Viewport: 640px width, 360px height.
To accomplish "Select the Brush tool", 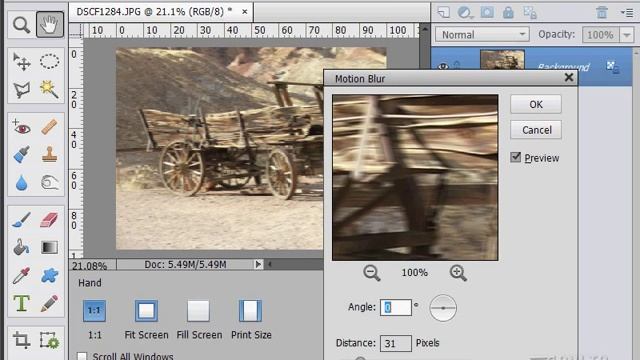I will (21, 220).
